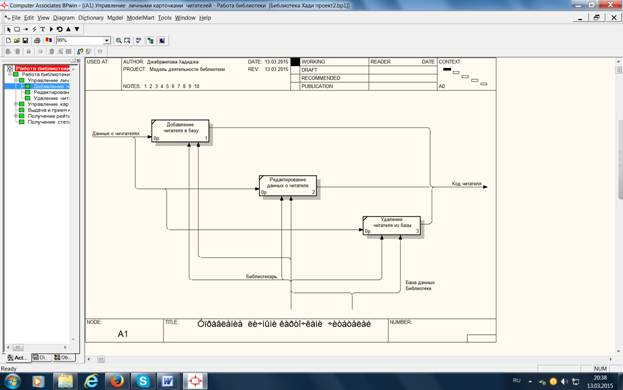Click the Zoom in magnifier icon
Image resolution: width=623 pixels, height=390 pixels.
[x=118, y=41]
